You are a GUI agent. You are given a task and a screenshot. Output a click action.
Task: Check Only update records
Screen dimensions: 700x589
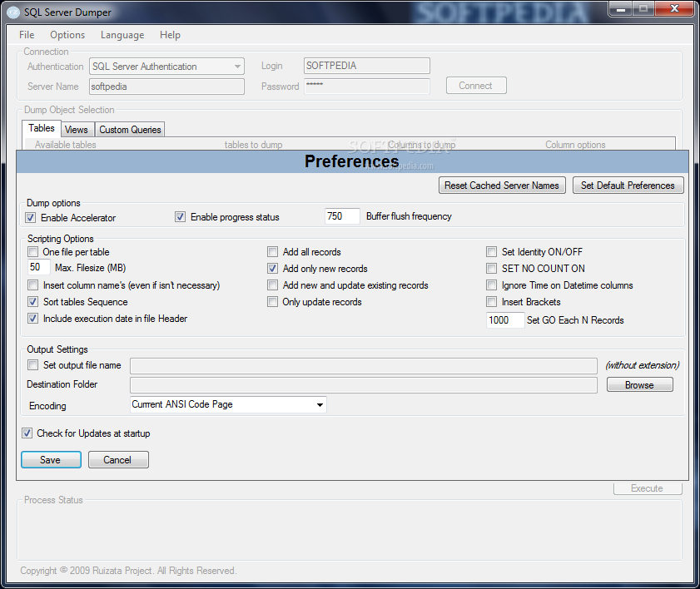(272, 302)
